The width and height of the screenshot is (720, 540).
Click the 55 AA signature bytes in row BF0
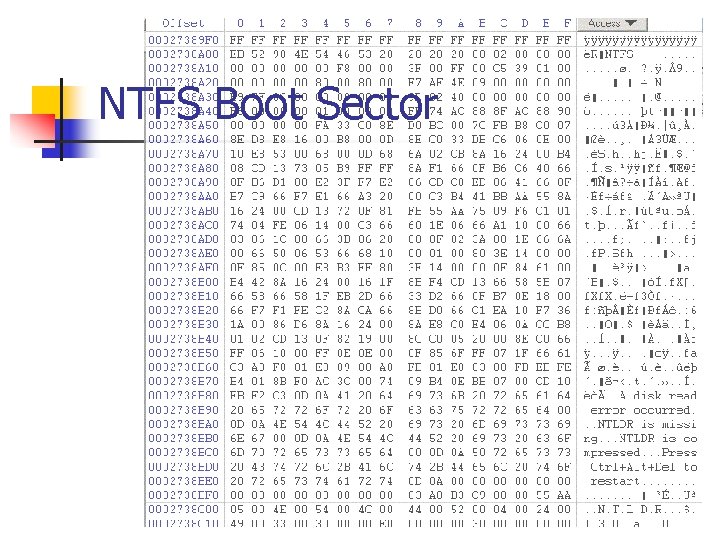pos(553,495)
